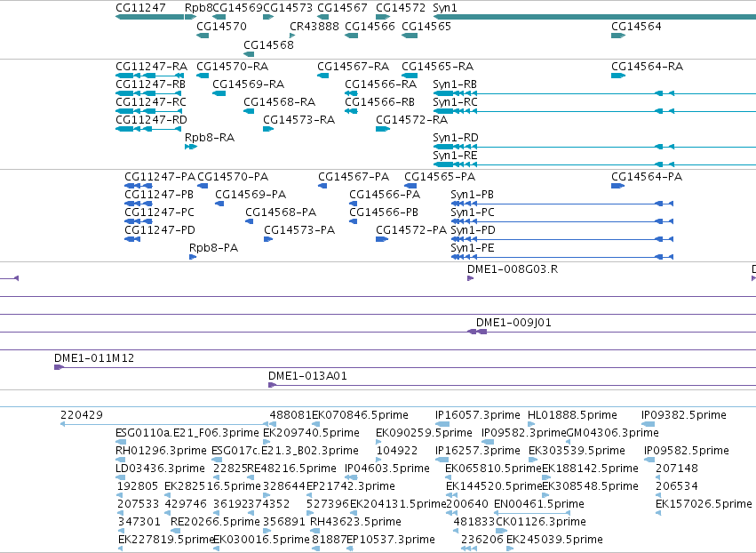The height and width of the screenshot is (553, 756).
Task: Click protein CG11247-PD label
Action: (160, 230)
